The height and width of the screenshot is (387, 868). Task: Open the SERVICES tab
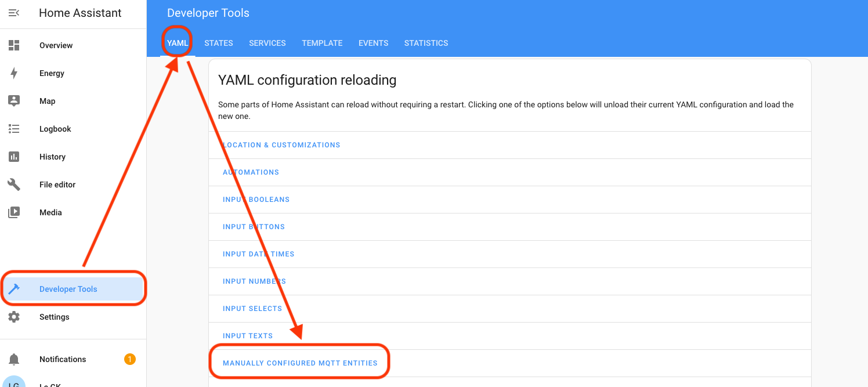(267, 43)
